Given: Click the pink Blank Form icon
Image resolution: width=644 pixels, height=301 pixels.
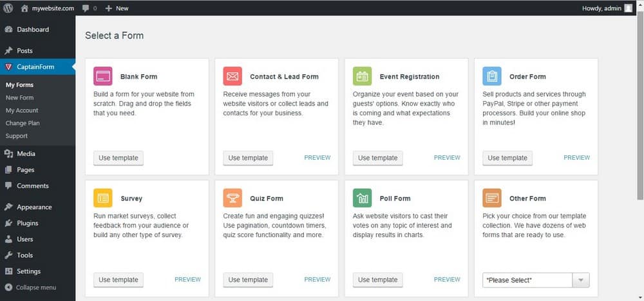Looking at the screenshot, I should pos(102,76).
